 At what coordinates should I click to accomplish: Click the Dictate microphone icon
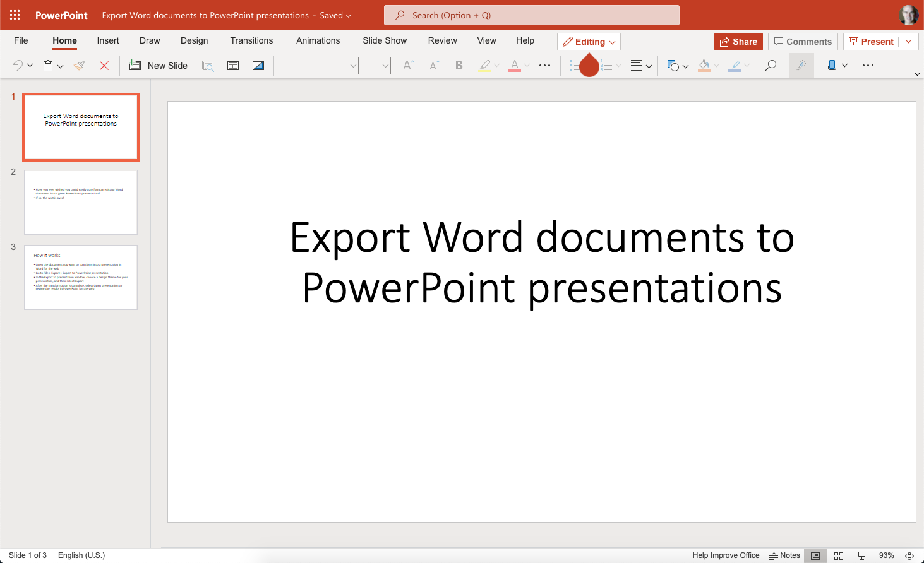pos(832,66)
